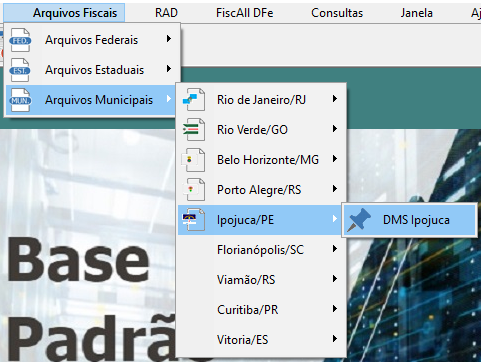
Task: Expand the Rio Verde/GO submenu arrow
Action: coord(335,129)
